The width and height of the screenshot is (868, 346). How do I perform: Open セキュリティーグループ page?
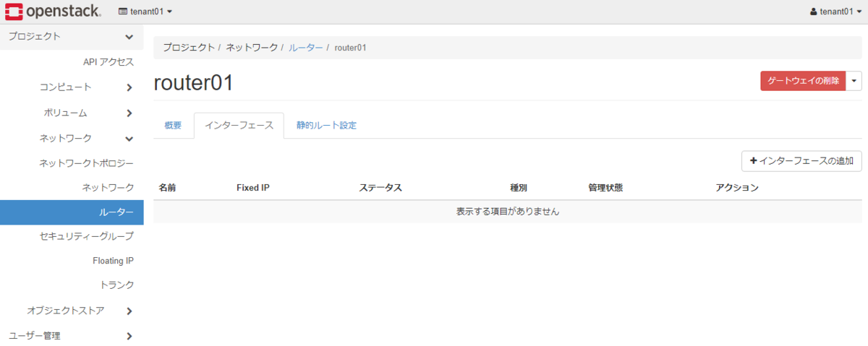[x=86, y=236]
